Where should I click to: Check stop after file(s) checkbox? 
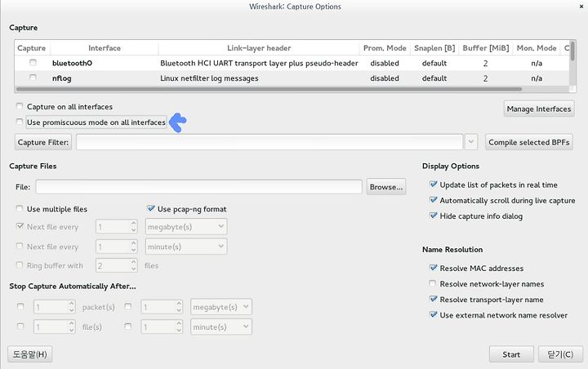(x=20, y=327)
